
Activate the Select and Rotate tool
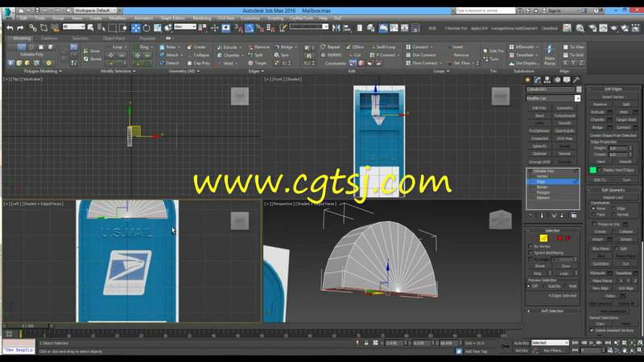[x=147, y=28]
